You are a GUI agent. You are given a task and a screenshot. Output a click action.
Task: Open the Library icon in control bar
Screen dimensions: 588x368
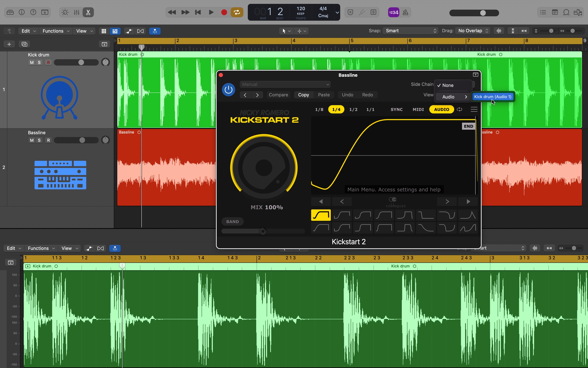click(x=10, y=12)
